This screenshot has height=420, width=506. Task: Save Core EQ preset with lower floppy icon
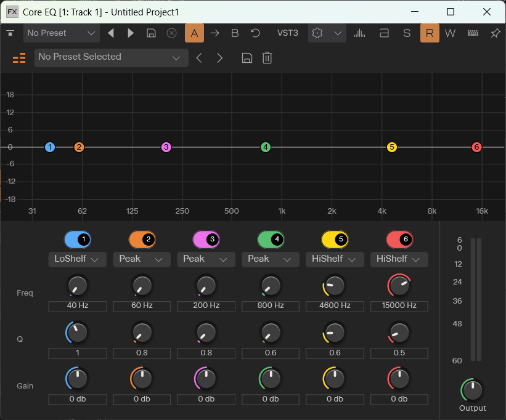click(x=247, y=58)
